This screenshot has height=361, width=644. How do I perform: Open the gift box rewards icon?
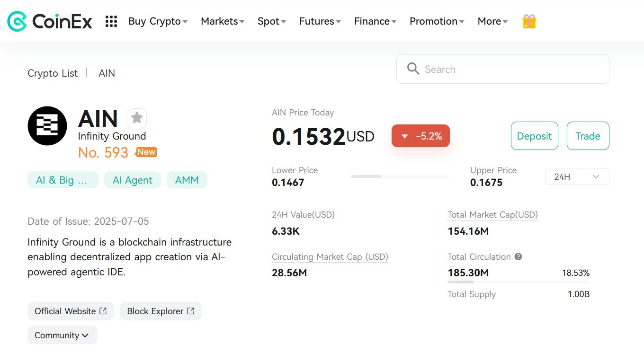pyautogui.click(x=529, y=21)
